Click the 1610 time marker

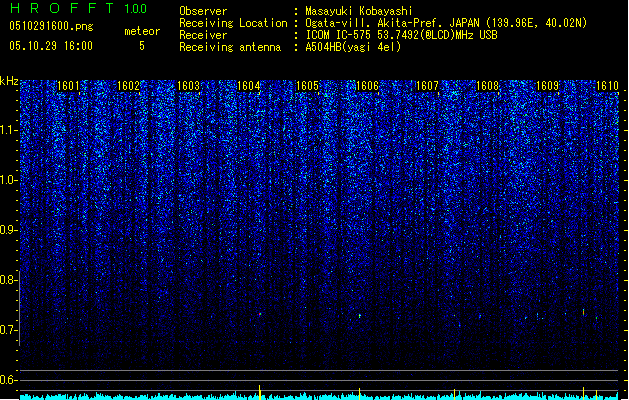pyautogui.click(x=607, y=86)
